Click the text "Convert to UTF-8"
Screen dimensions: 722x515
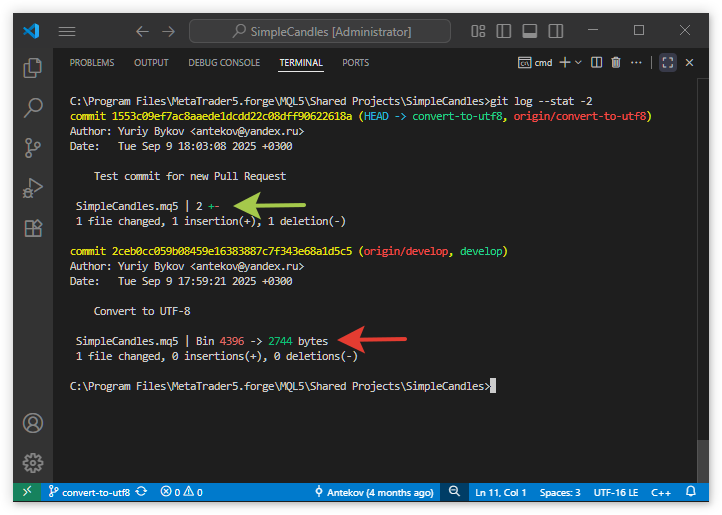(142, 311)
